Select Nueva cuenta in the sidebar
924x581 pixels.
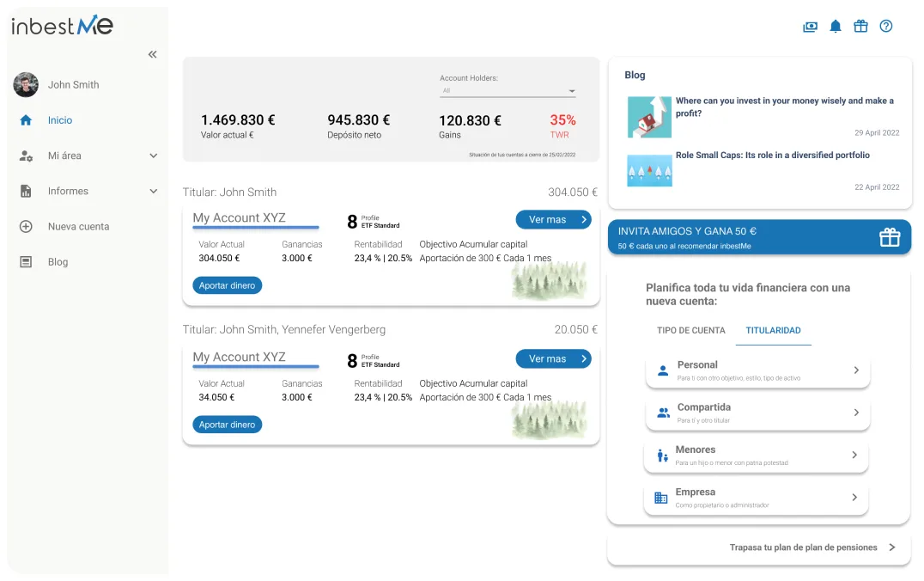(78, 227)
